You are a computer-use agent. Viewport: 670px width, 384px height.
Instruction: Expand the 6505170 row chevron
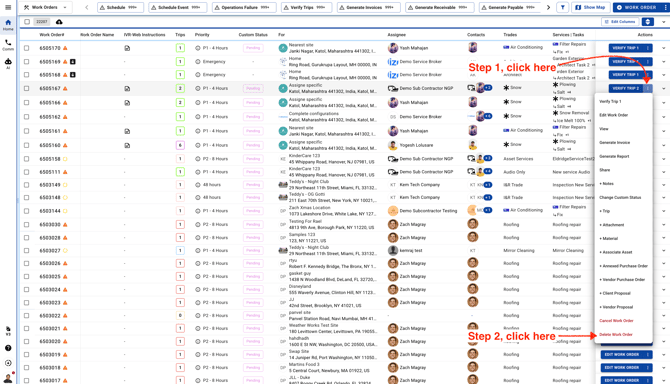664,48
